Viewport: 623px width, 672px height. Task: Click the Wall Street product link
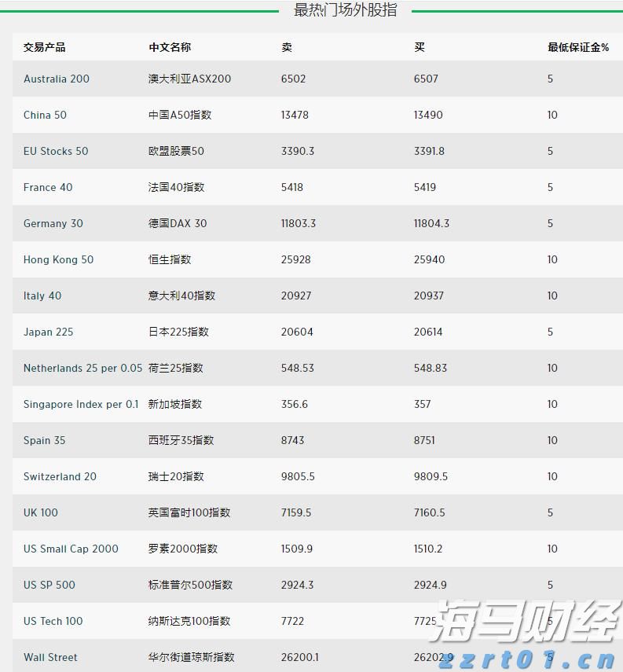[x=50, y=657]
